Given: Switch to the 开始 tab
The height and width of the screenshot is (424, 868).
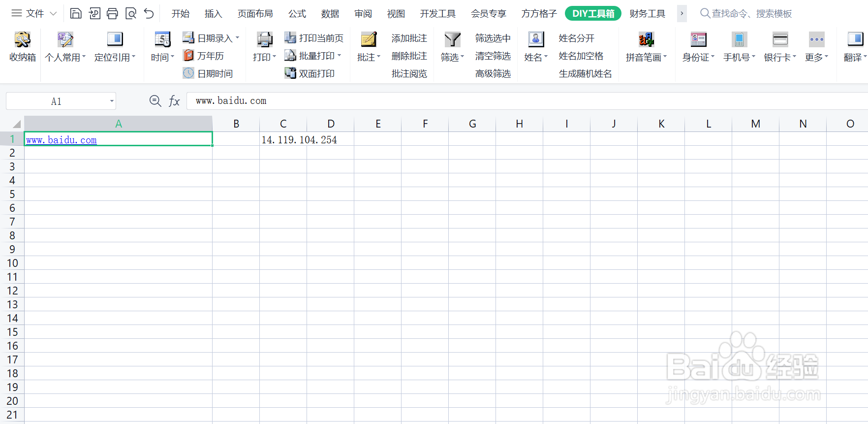Looking at the screenshot, I should point(181,14).
